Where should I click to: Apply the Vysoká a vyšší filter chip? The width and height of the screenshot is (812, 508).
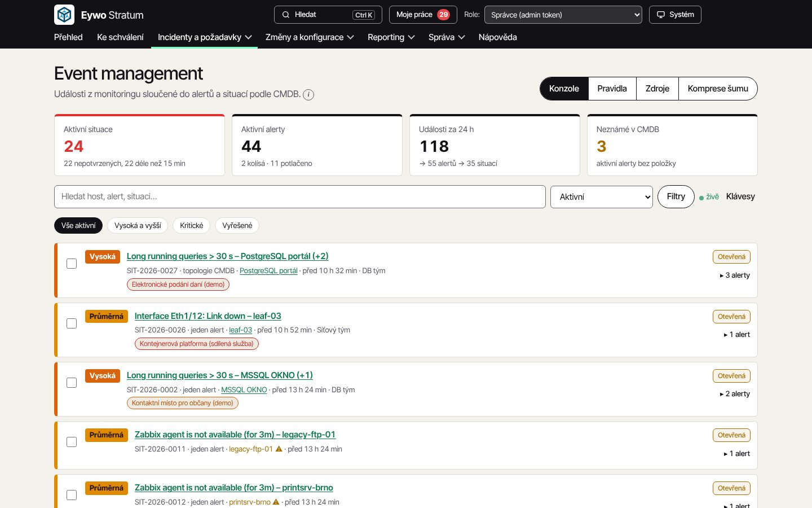(138, 226)
